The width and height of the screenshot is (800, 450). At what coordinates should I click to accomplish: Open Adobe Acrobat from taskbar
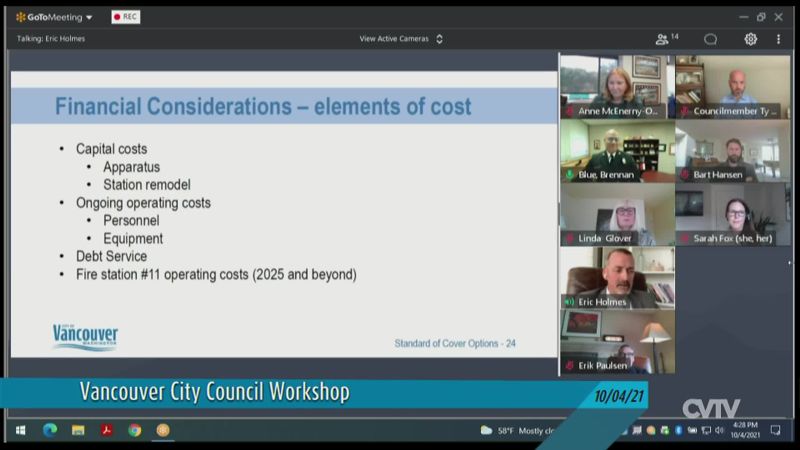pos(106,430)
